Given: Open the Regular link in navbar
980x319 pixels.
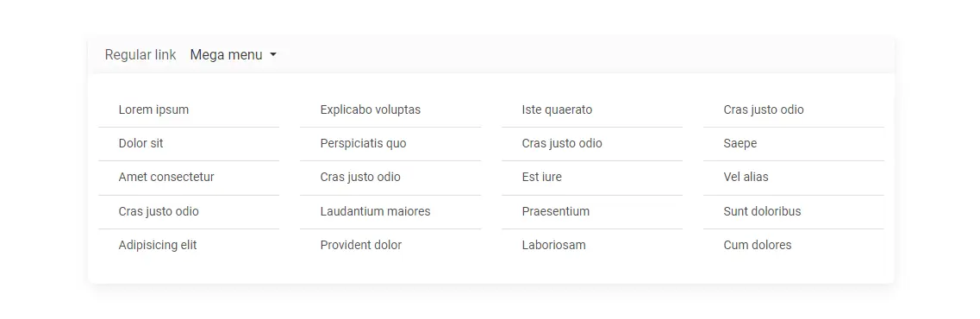Looking at the screenshot, I should 140,55.
